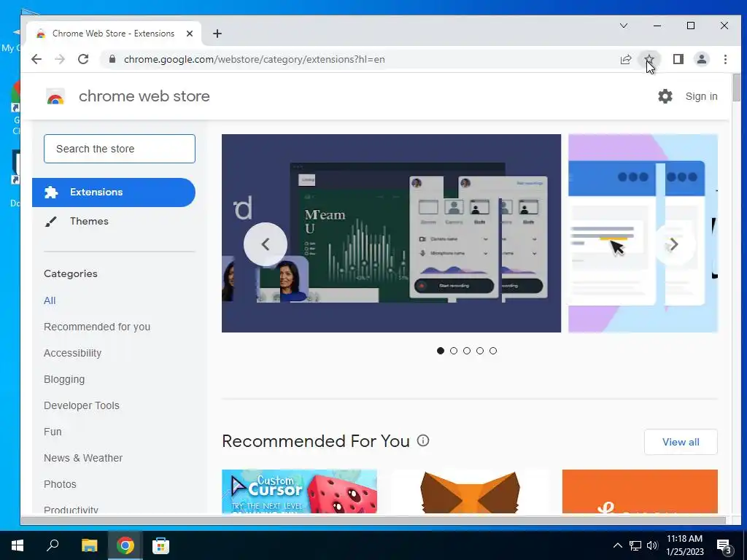Show hidden system tray icons
This screenshot has height=560, width=747.
pyautogui.click(x=617, y=545)
